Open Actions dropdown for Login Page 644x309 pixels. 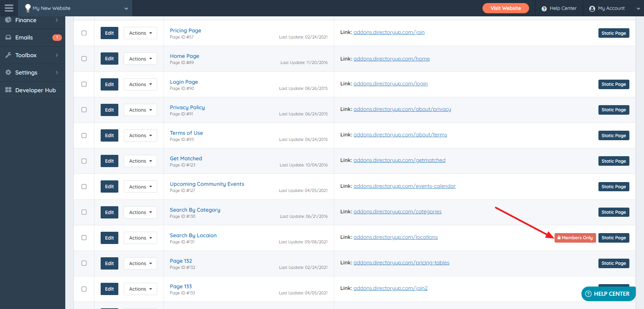[140, 84]
